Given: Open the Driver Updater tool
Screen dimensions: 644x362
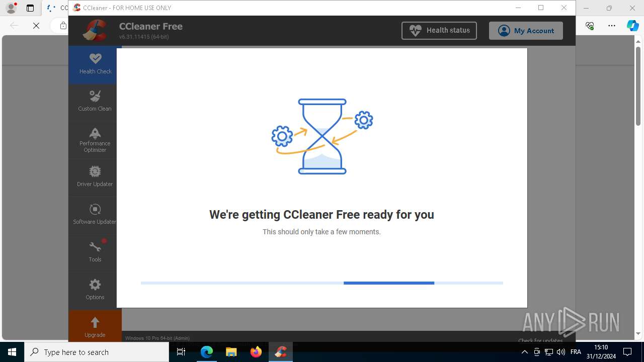Looking at the screenshot, I should (95, 177).
